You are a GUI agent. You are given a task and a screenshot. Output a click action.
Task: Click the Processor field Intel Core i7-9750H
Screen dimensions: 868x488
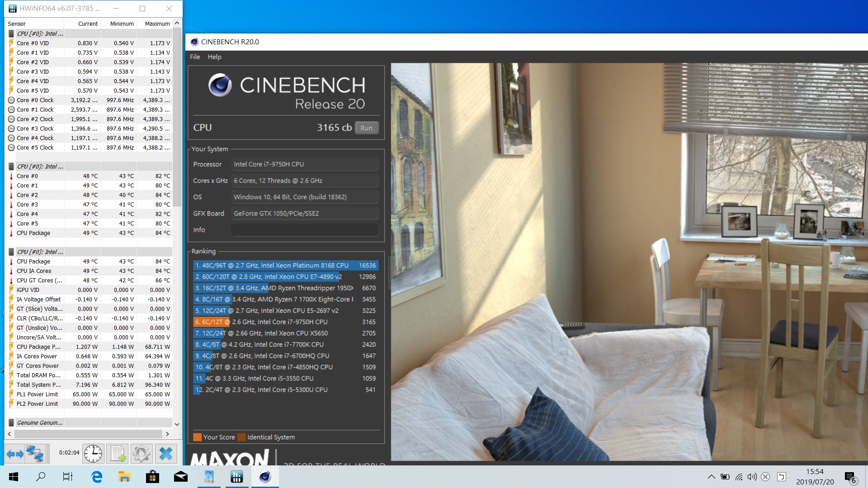305,164
